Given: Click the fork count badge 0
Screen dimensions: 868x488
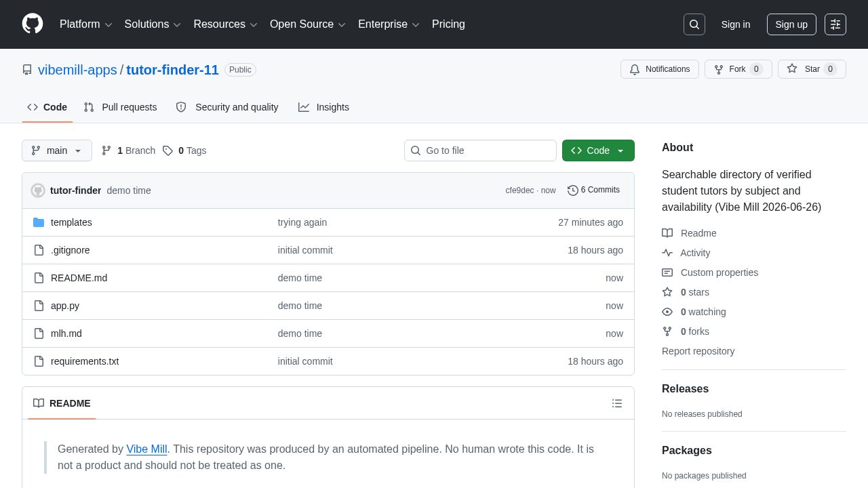Looking at the screenshot, I should (x=756, y=69).
